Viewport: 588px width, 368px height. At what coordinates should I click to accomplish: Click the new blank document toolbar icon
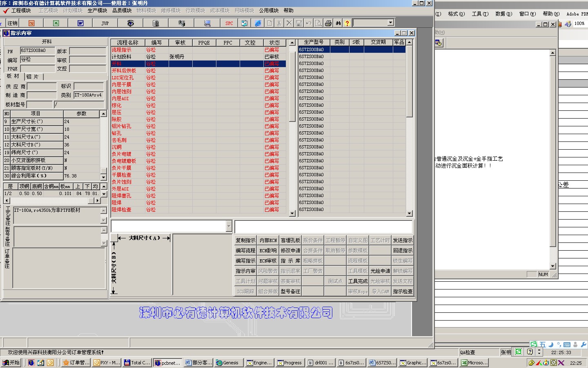pos(269,23)
